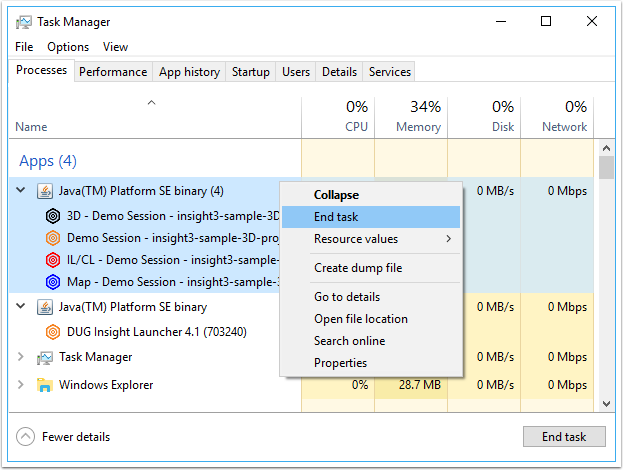This screenshot has width=623, height=470.
Task: Click the sort arrow above the Name column
Action: point(151,103)
